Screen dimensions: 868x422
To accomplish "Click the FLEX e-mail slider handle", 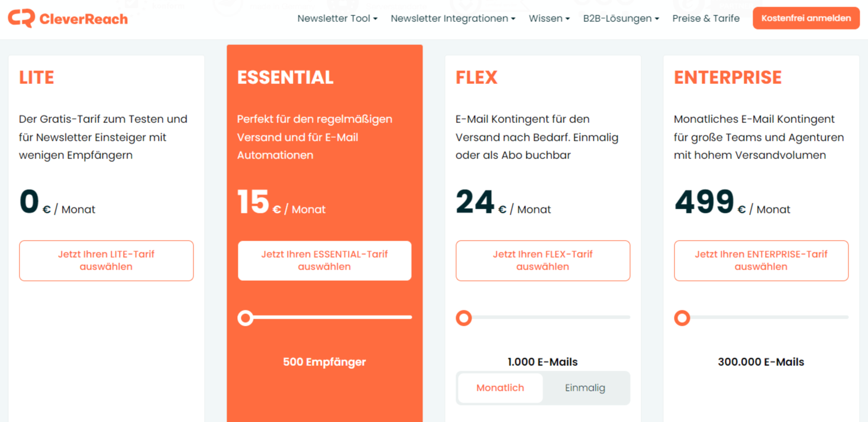I will tap(464, 318).
